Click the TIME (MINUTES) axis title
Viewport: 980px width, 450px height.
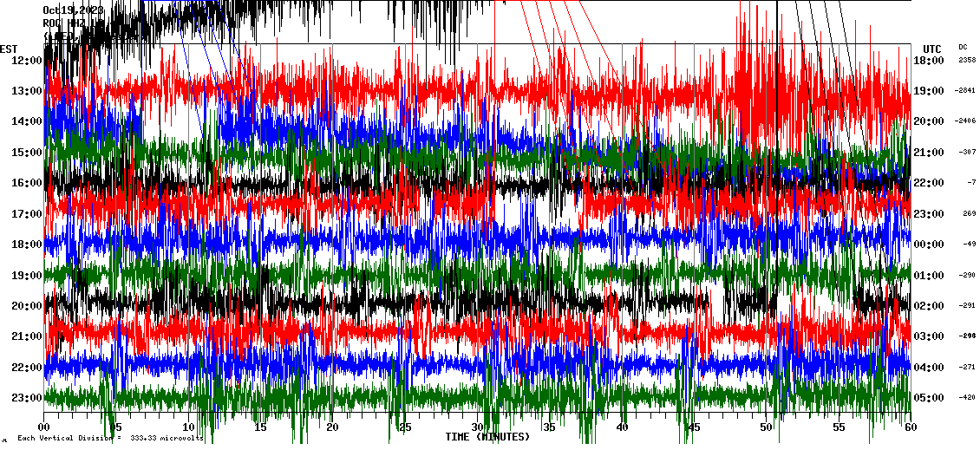tap(487, 437)
